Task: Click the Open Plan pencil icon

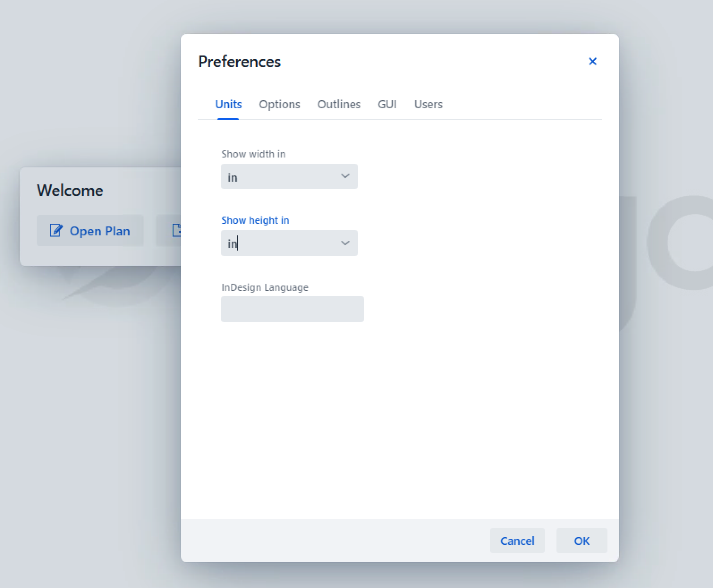Action: click(x=56, y=230)
